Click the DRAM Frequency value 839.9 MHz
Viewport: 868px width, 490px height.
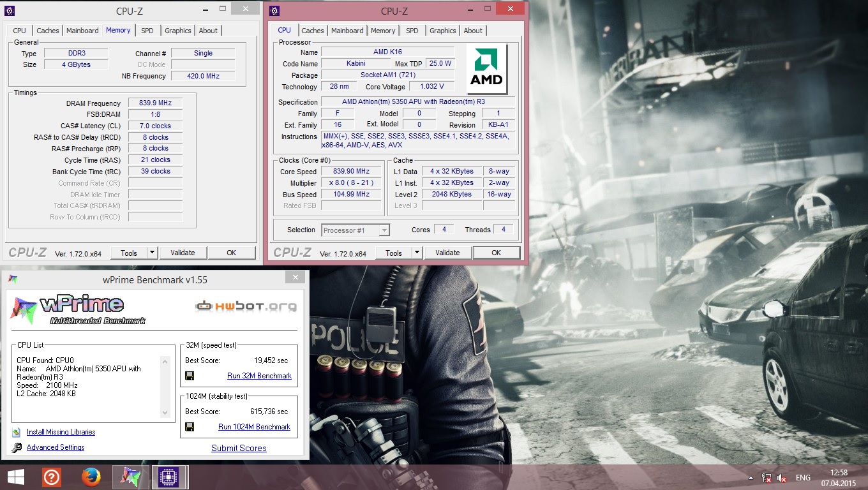pyautogui.click(x=155, y=103)
